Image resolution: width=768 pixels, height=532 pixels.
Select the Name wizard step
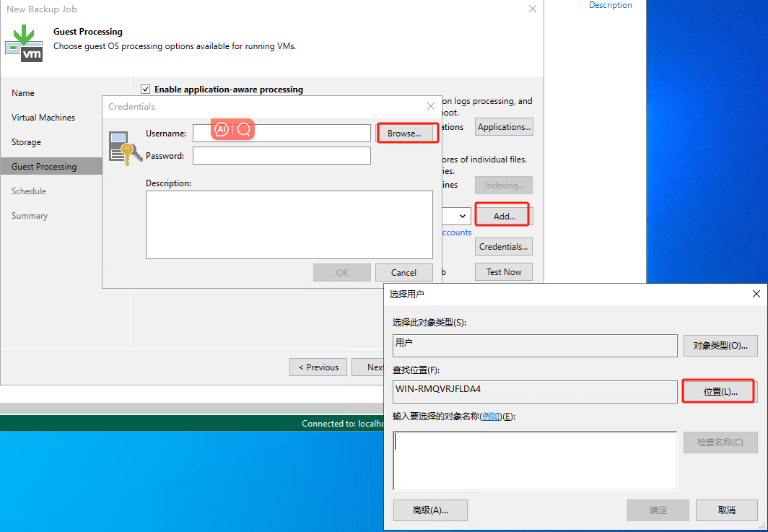(x=22, y=92)
